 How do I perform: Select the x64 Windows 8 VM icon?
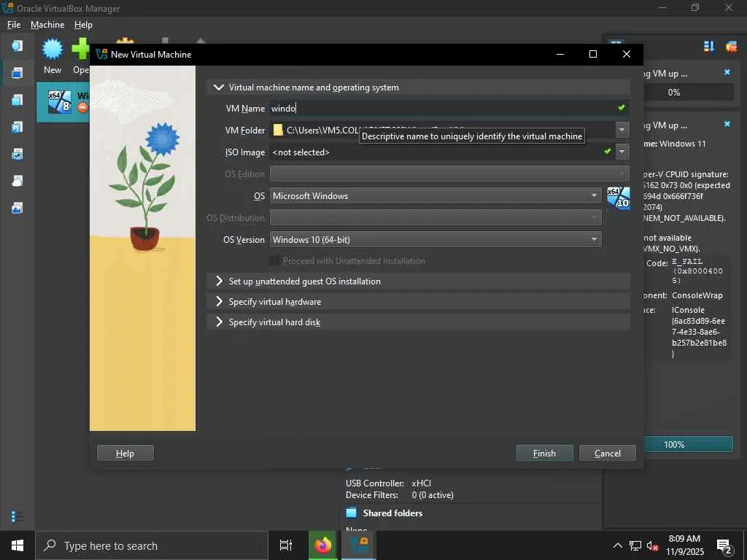pyautogui.click(x=59, y=101)
